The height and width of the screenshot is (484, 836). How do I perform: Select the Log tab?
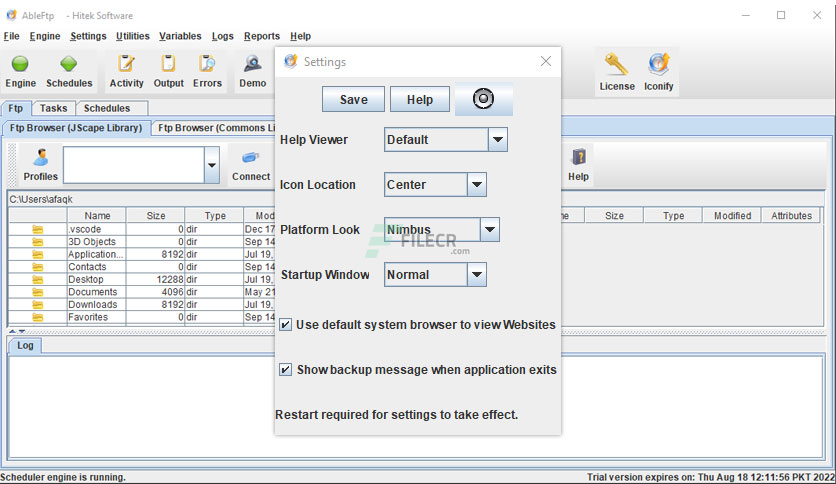[x=25, y=345]
